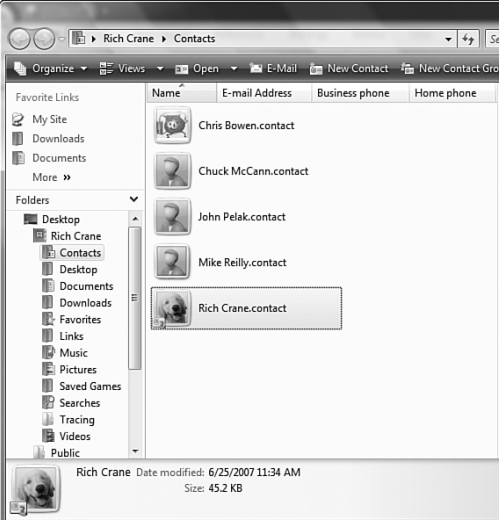The image size is (499, 520).
Task: Select the John Pelak contact picture
Action: pyautogui.click(x=172, y=217)
